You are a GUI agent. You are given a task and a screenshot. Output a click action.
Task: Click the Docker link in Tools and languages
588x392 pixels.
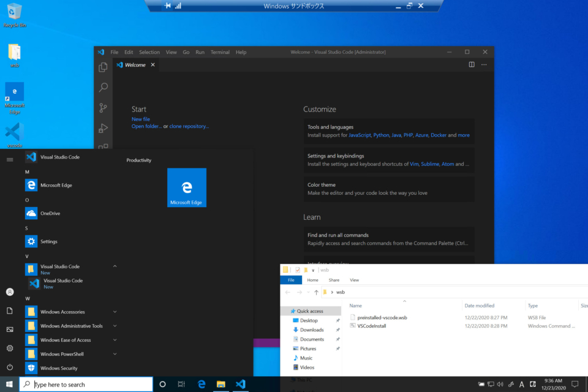coord(439,135)
